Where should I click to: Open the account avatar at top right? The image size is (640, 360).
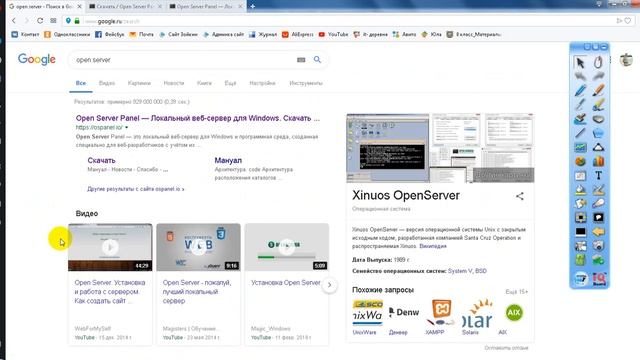point(626,60)
